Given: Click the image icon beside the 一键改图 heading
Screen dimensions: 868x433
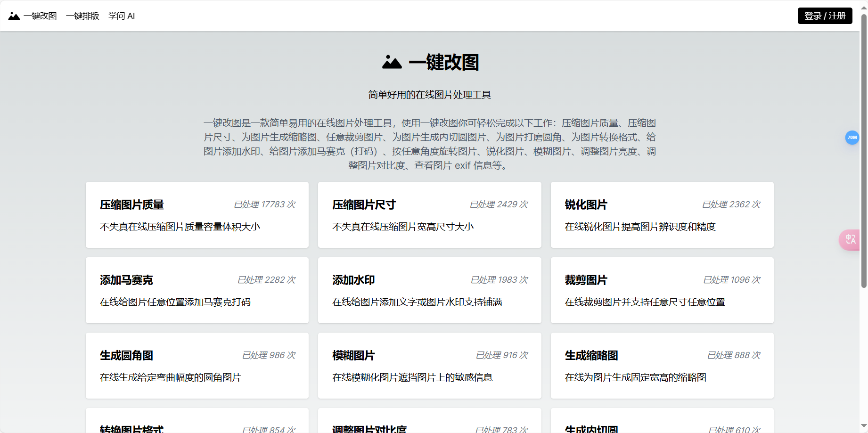Looking at the screenshot, I should [x=392, y=63].
